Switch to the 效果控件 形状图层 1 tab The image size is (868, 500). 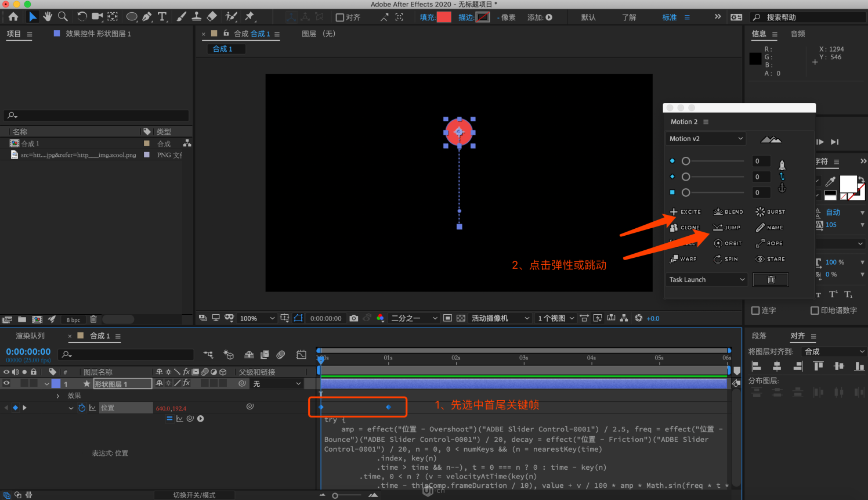tap(98, 34)
